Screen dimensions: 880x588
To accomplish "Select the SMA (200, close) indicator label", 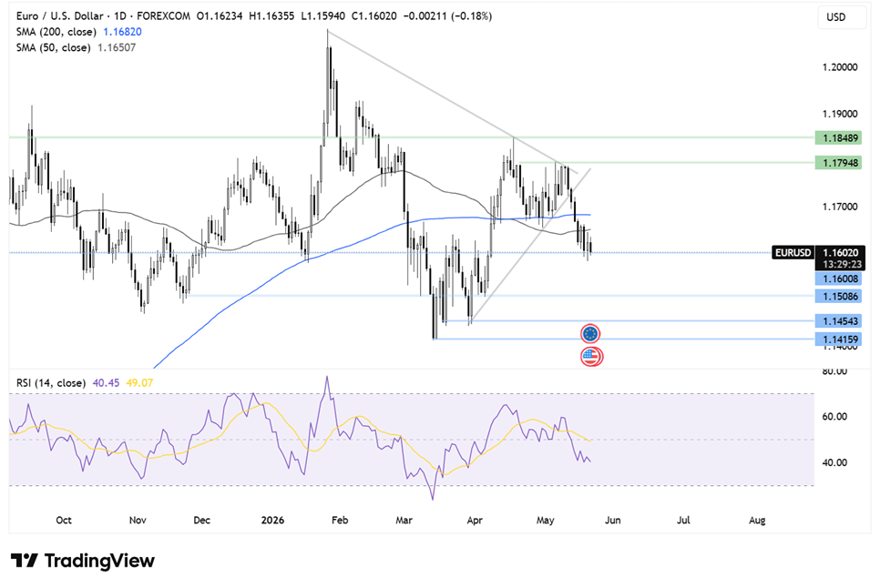I will point(56,32).
